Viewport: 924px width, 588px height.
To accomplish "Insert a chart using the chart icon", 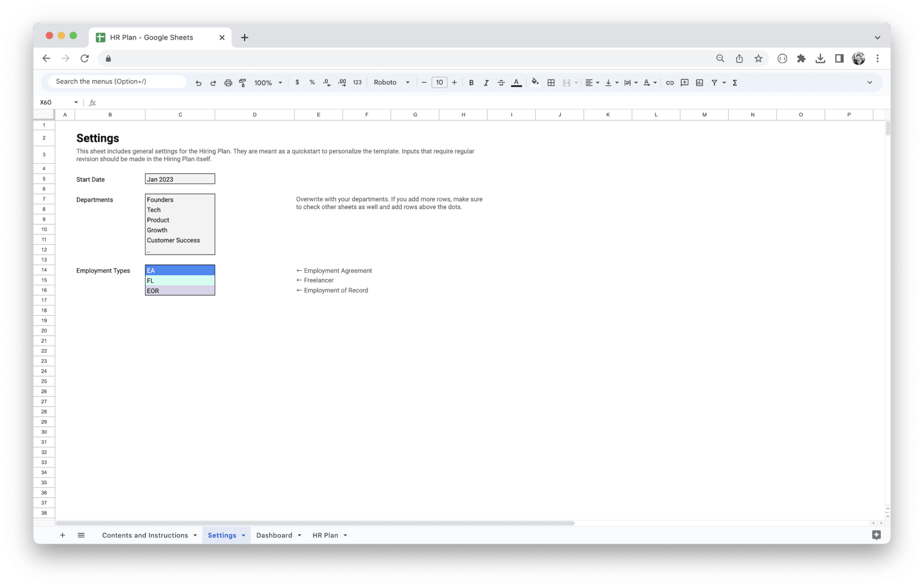I will (699, 82).
